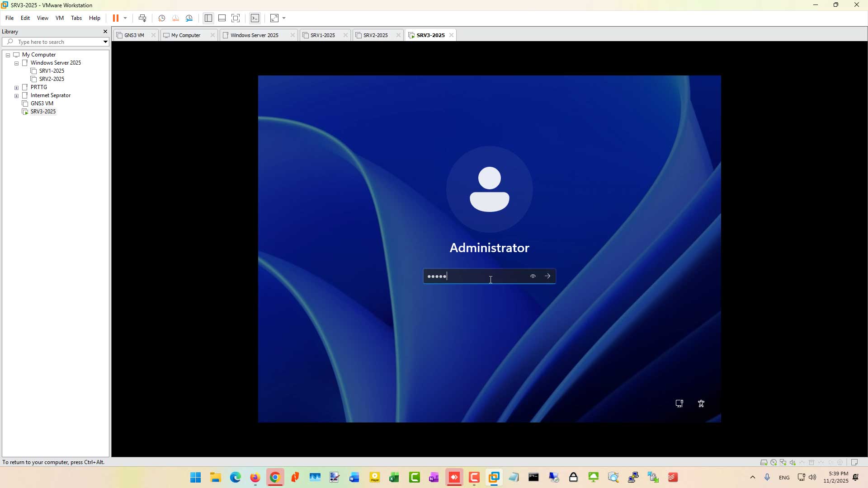Click the Administrator password field
Image resolution: width=868 pixels, height=488 pixels.
pos(476,276)
